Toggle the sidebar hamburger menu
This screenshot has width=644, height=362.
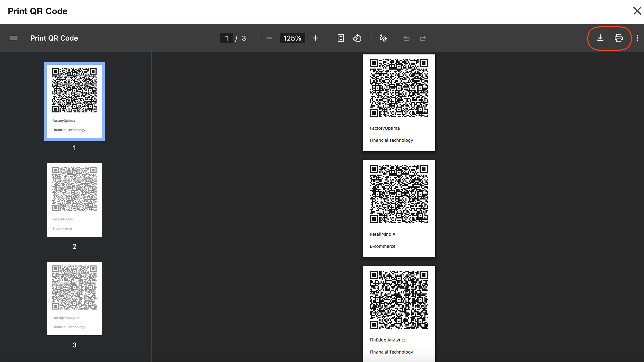coord(14,38)
